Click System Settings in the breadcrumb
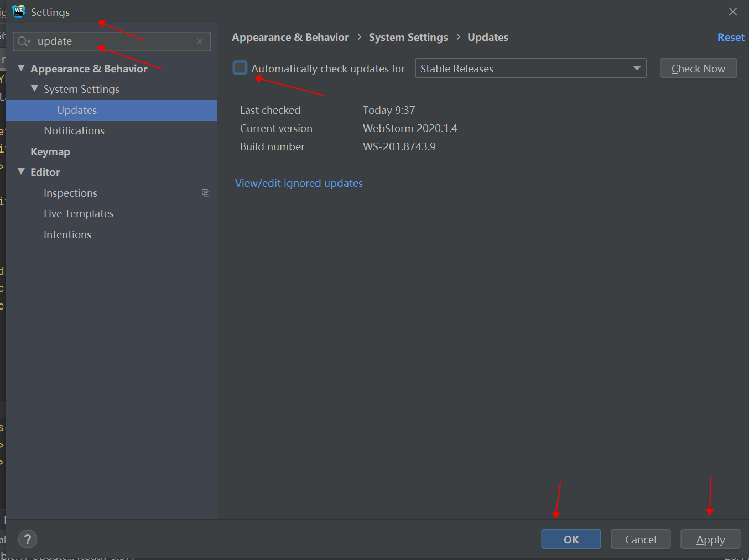Viewport: 749px width, 560px height. coord(408,37)
